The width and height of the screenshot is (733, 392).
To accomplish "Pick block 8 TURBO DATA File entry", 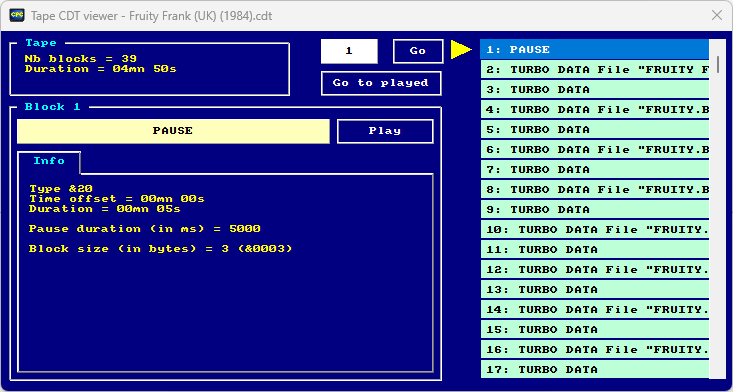I will 595,190.
